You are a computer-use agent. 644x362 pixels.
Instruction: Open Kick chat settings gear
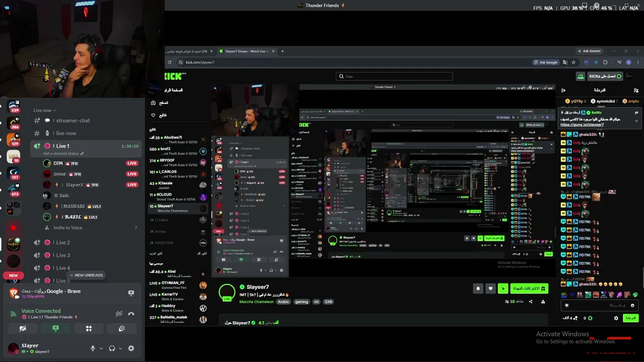tap(616, 318)
